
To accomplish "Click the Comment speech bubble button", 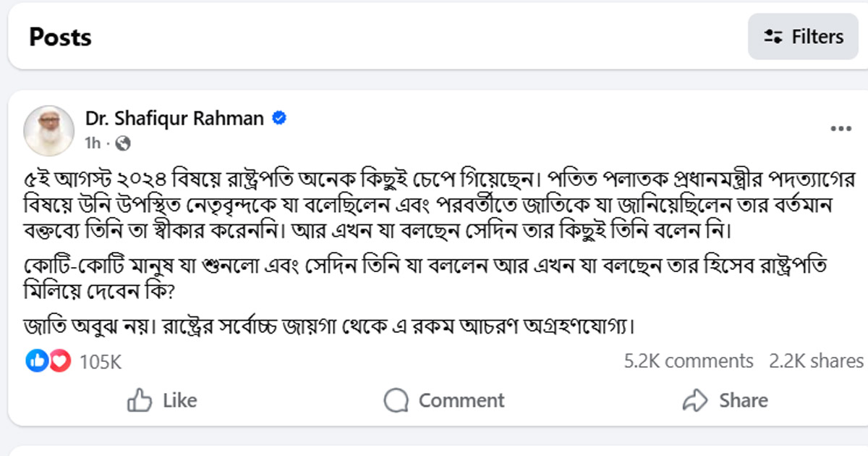I will [x=444, y=400].
